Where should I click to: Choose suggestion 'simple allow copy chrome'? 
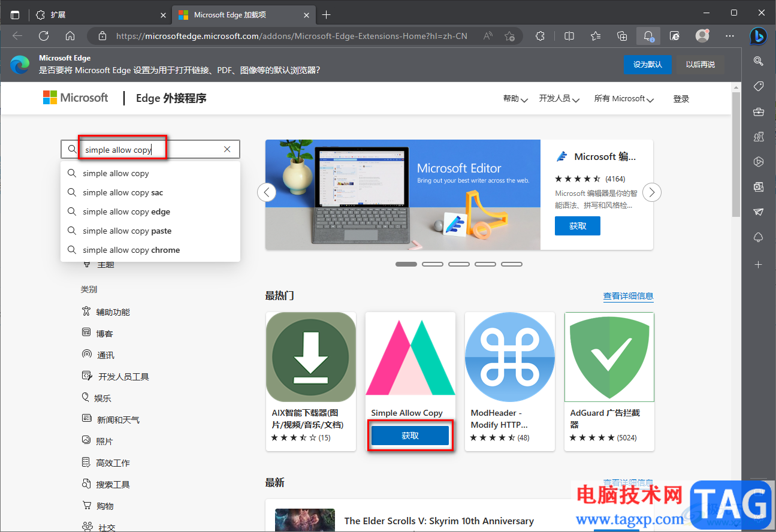[x=150, y=250]
